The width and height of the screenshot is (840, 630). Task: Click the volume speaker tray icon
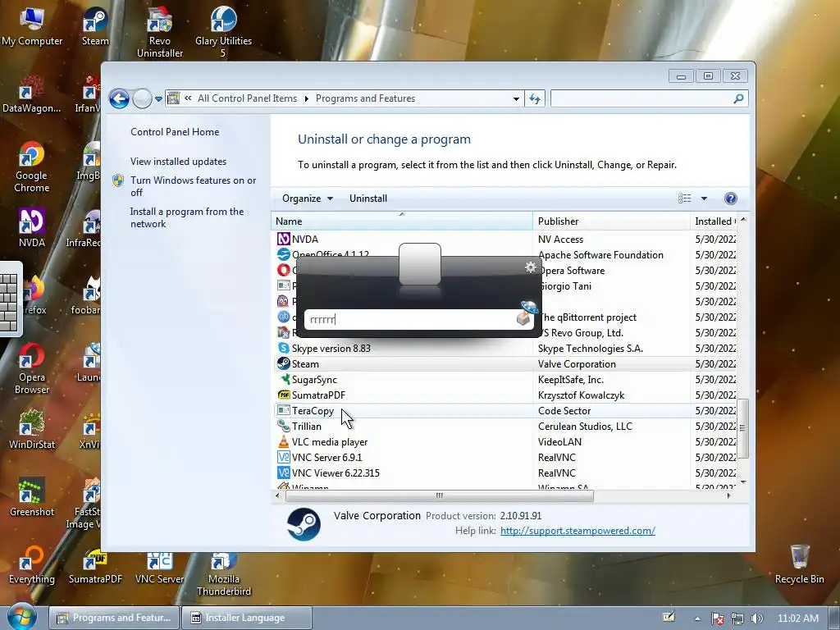pos(756,619)
